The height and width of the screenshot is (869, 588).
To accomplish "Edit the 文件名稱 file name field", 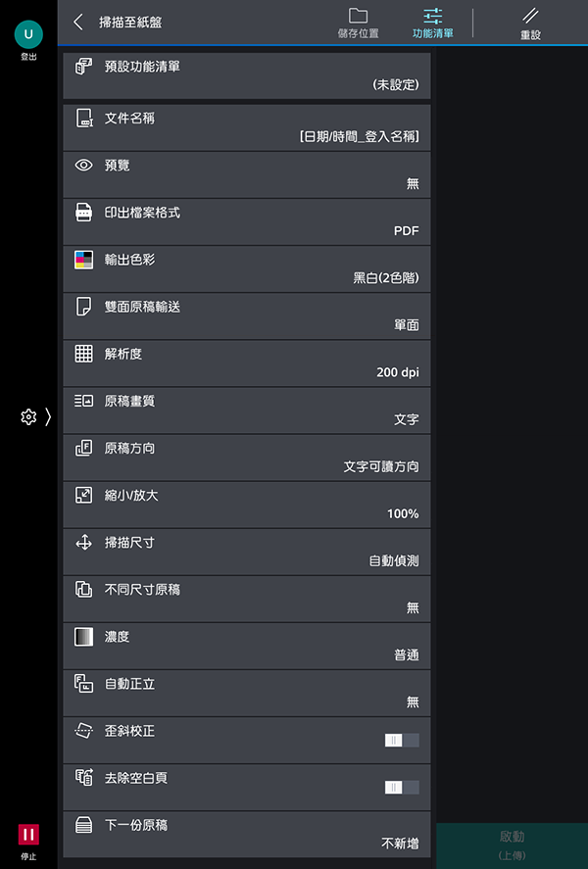I will [247, 127].
